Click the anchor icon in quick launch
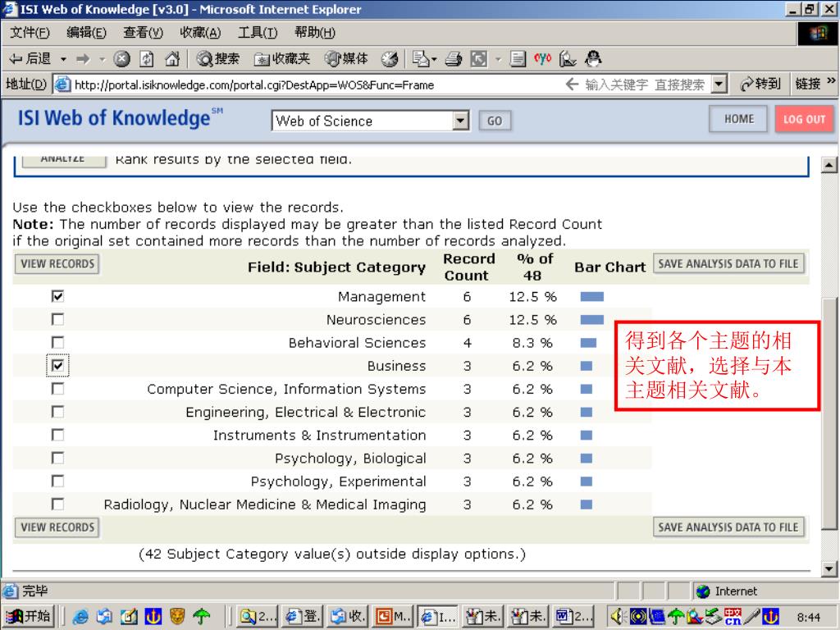 click(153, 617)
